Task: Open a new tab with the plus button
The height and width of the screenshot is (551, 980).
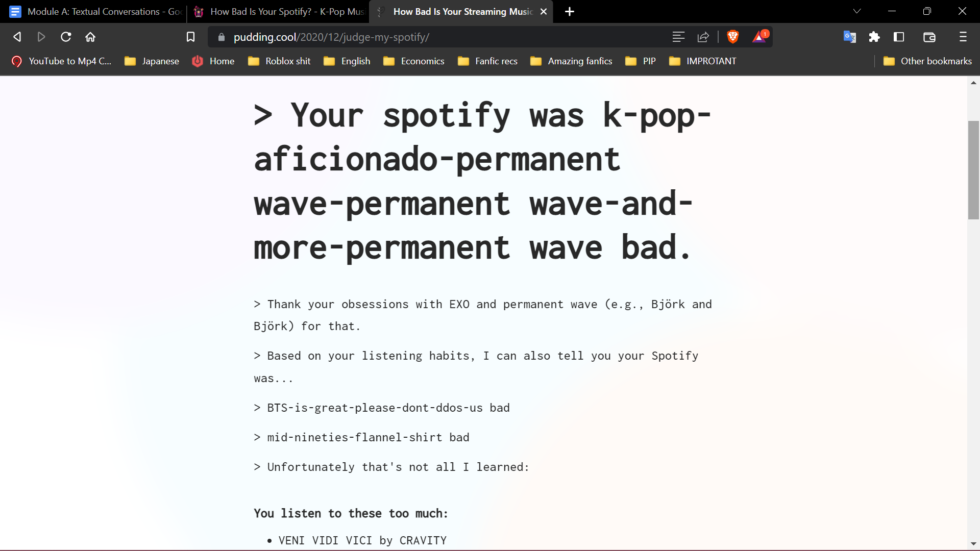Action: pyautogui.click(x=570, y=11)
